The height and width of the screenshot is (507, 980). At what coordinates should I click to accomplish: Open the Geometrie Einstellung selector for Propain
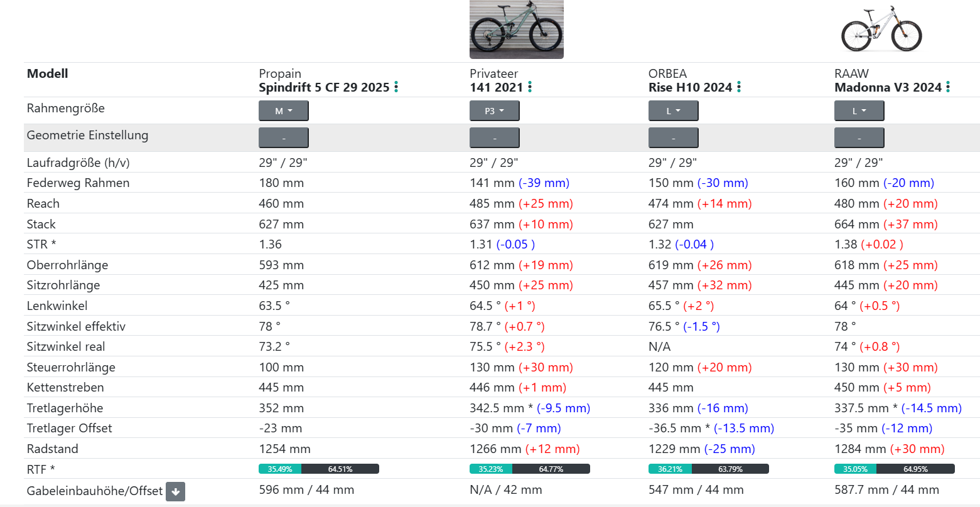tap(283, 137)
